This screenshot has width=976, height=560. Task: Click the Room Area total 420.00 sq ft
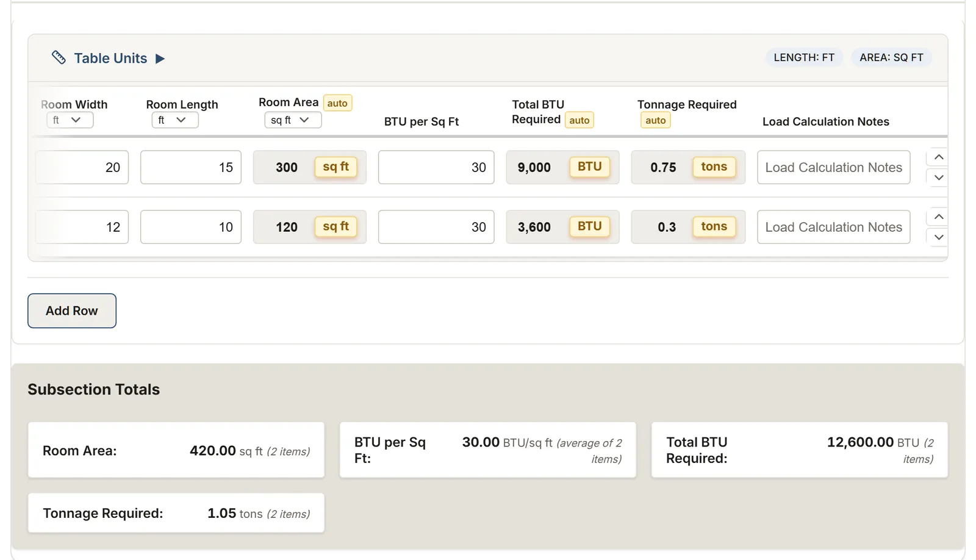[x=176, y=450]
